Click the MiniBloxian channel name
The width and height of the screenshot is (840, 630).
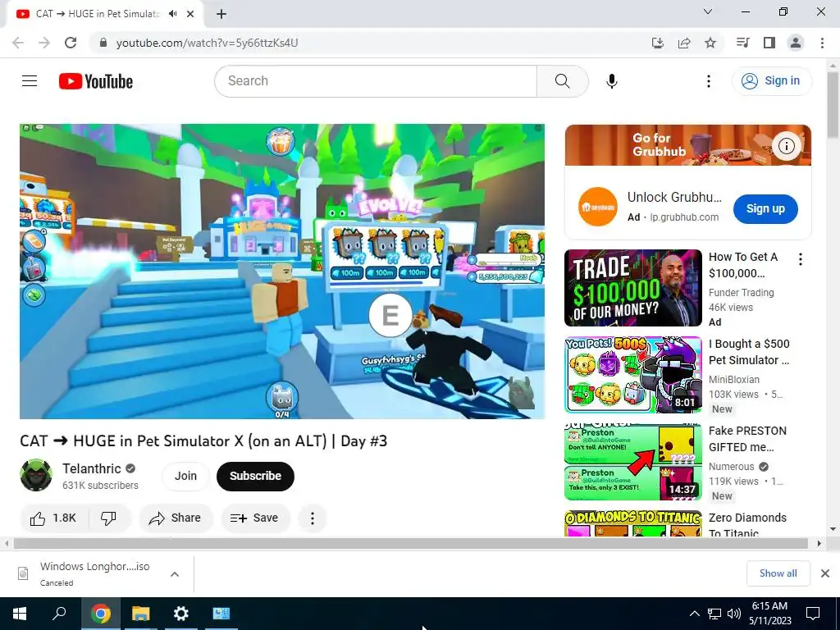tap(734, 379)
